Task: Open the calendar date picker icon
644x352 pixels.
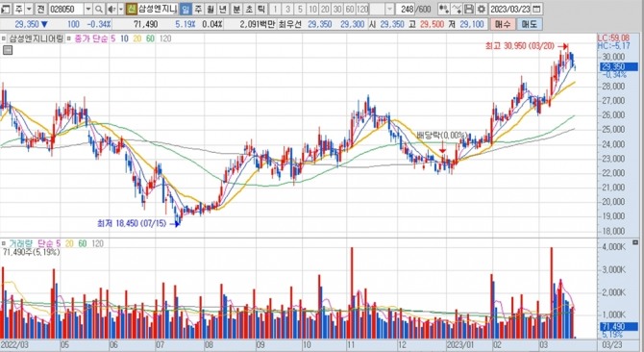Action: (x=536, y=9)
